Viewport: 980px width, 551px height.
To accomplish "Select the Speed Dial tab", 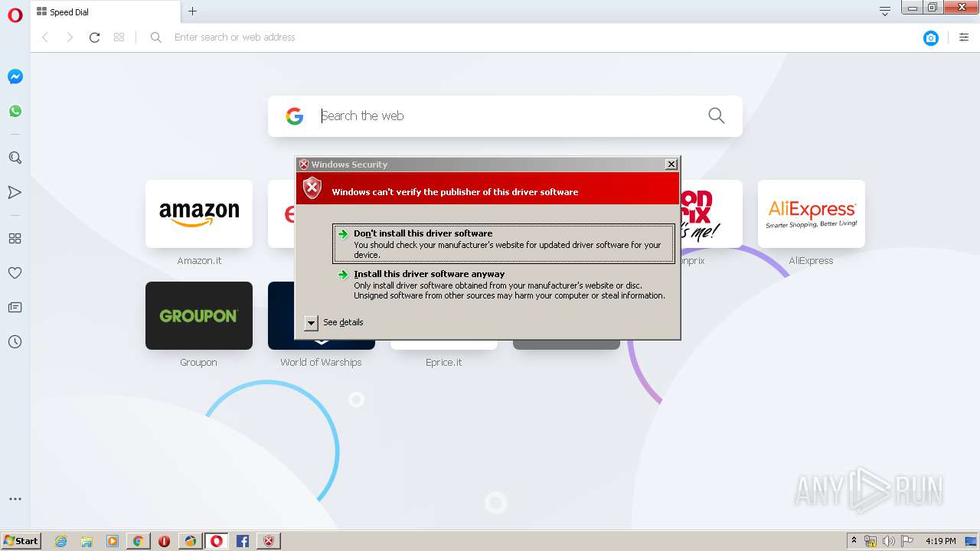I will pos(105,11).
